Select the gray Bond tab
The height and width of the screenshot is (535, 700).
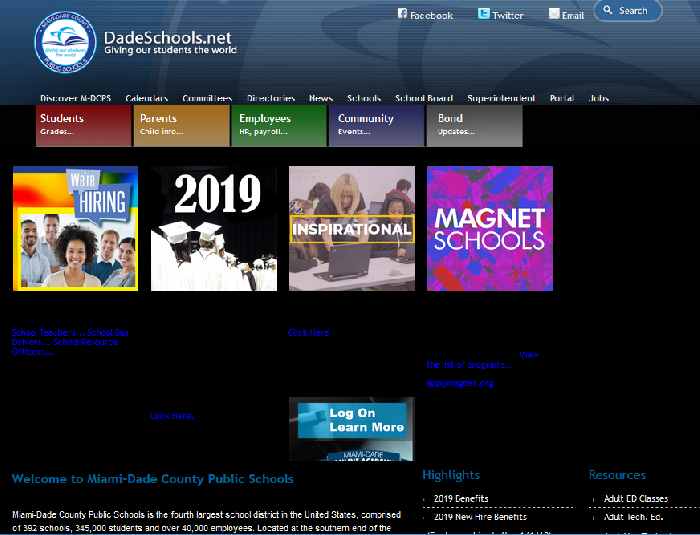click(474, 125)
